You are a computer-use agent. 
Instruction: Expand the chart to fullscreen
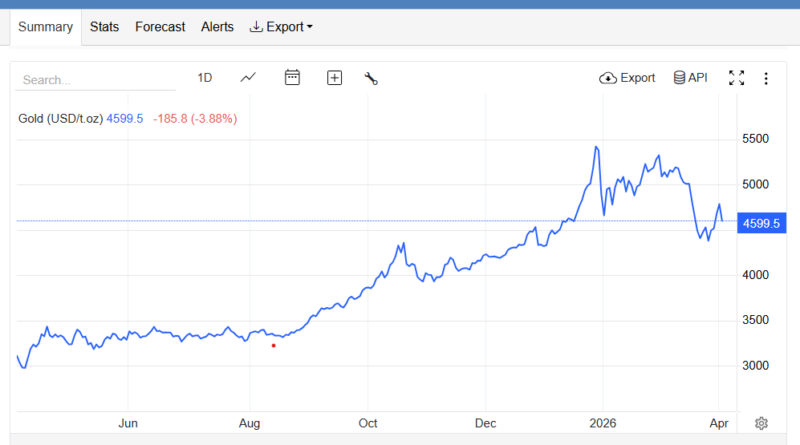click(736, 78)
